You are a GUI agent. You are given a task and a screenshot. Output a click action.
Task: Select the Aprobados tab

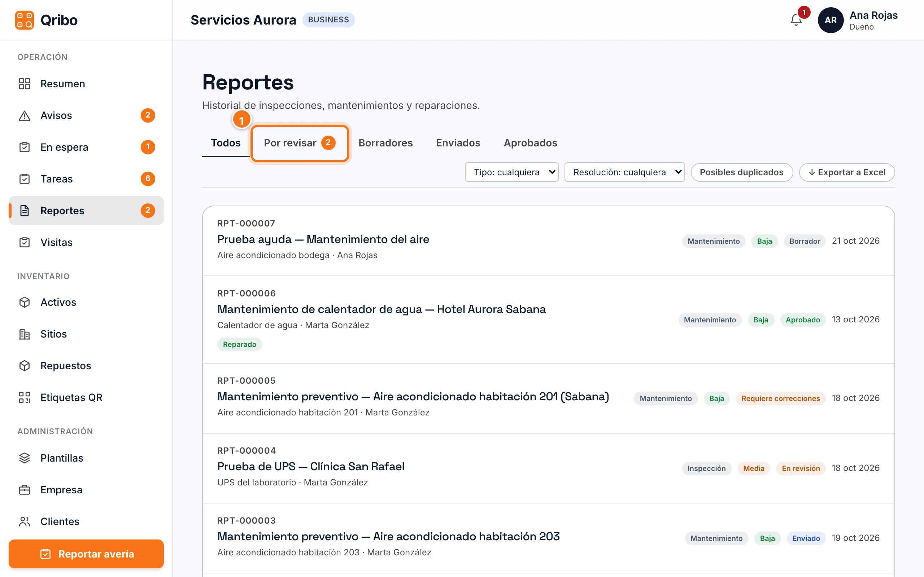[x=530, y=143]
